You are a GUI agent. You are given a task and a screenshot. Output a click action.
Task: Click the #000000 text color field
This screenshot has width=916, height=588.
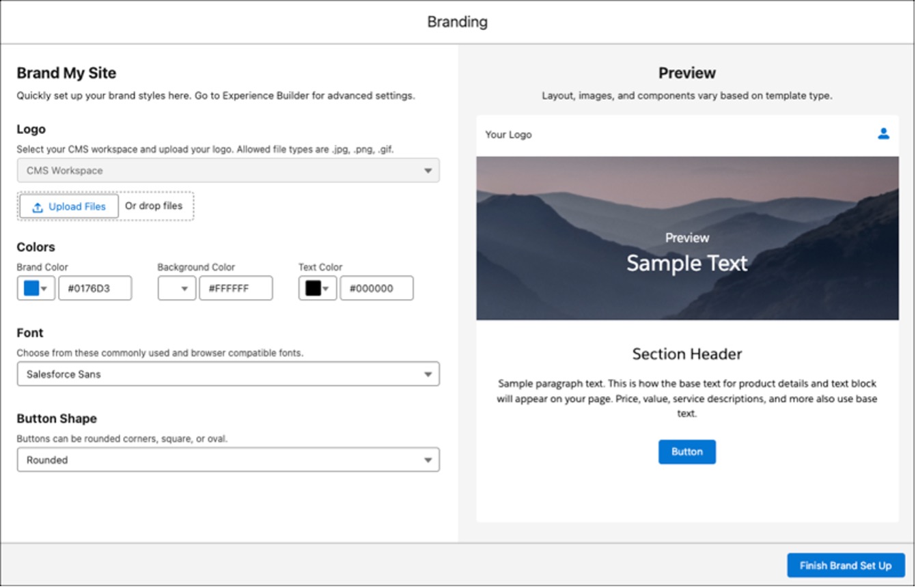[376, 288]
